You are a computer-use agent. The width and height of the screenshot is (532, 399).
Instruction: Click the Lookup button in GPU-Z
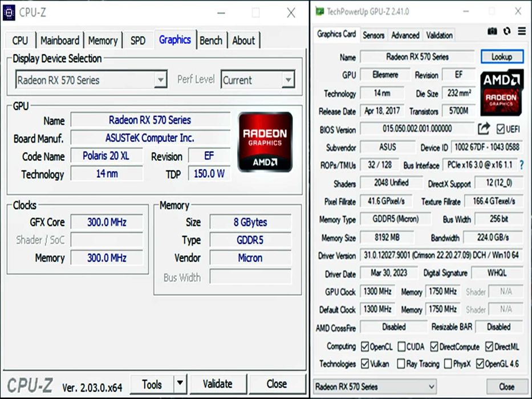pos(502,56)
